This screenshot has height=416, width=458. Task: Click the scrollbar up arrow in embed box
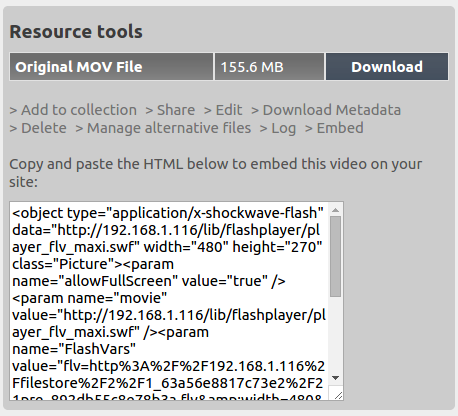click(x=336, y=210)
